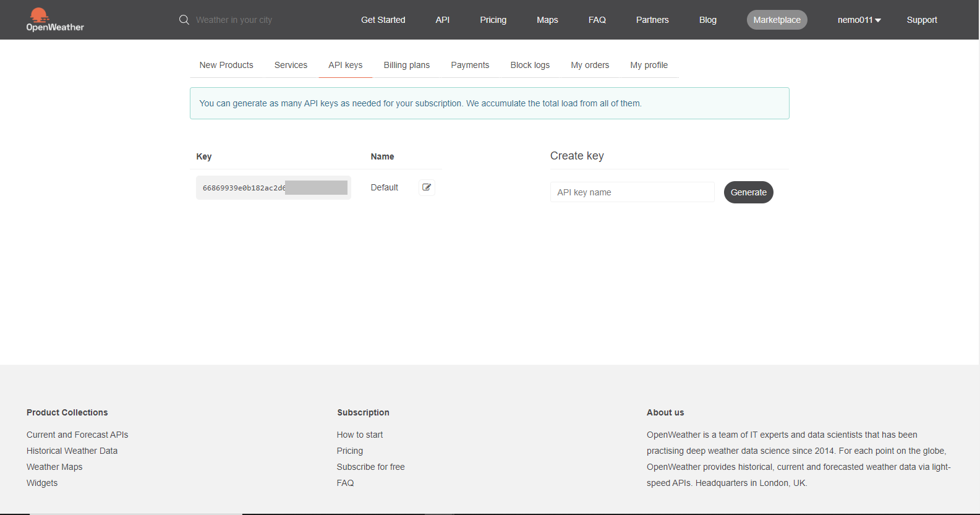This screenshot has width=980, height=515.
Task: Go to the My profile tab
Action: point(649,65)
